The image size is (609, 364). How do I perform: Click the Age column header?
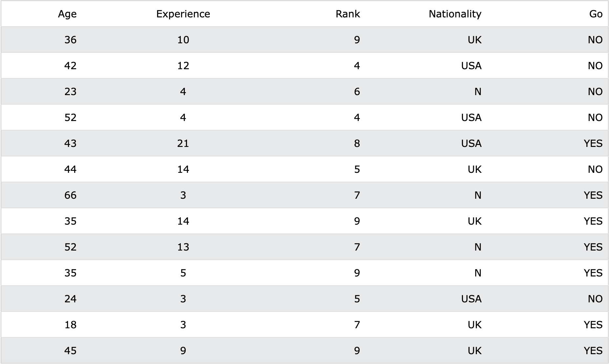pos(67,14)
